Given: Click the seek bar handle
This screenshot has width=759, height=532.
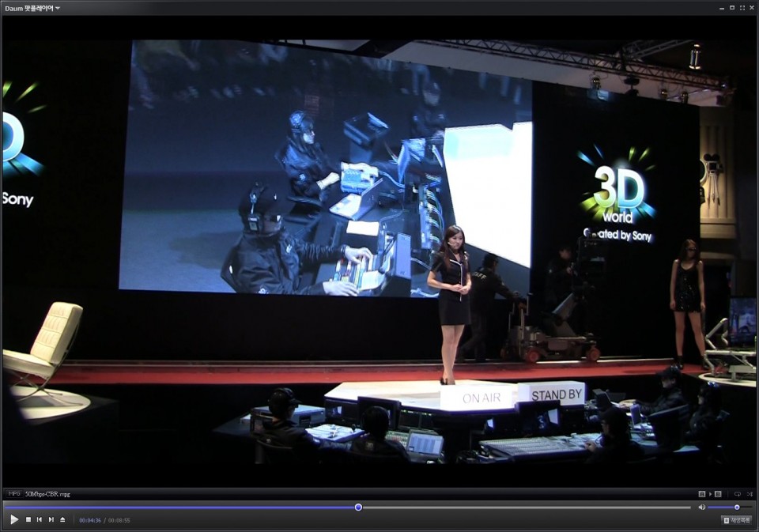Looking at the screenshot, I should click(358, 507).
